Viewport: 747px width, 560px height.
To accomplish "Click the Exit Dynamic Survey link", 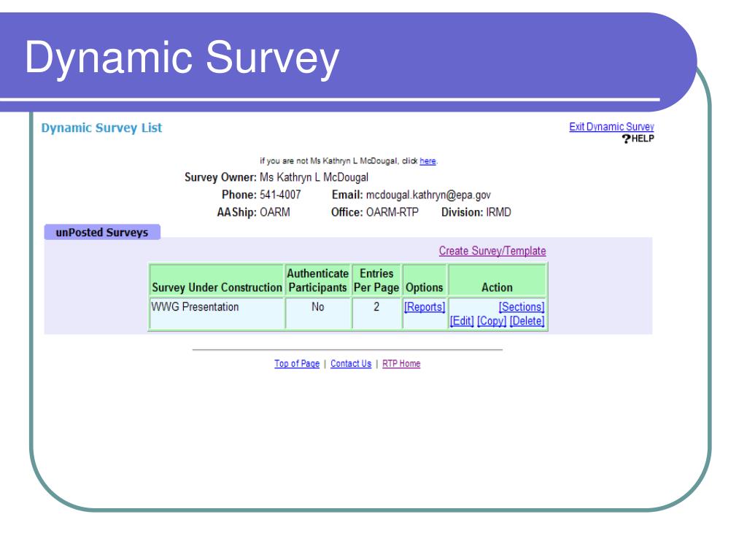I will point(611,127).
